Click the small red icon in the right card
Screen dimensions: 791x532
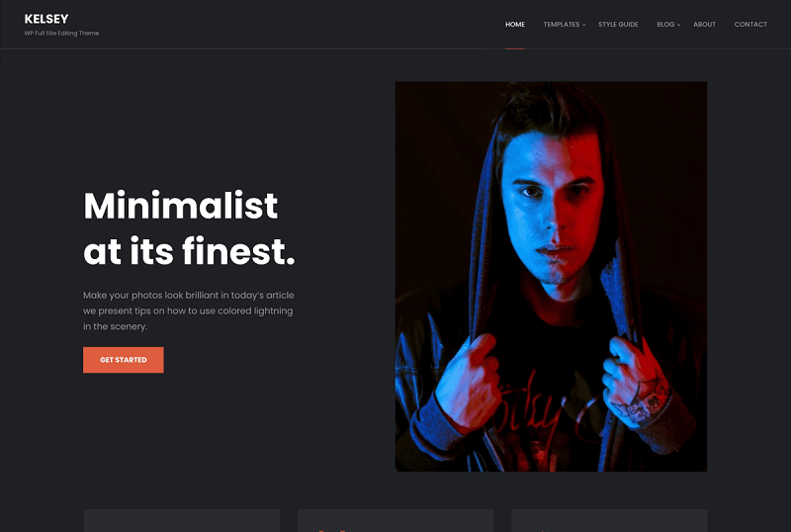(x=542, y=530)
